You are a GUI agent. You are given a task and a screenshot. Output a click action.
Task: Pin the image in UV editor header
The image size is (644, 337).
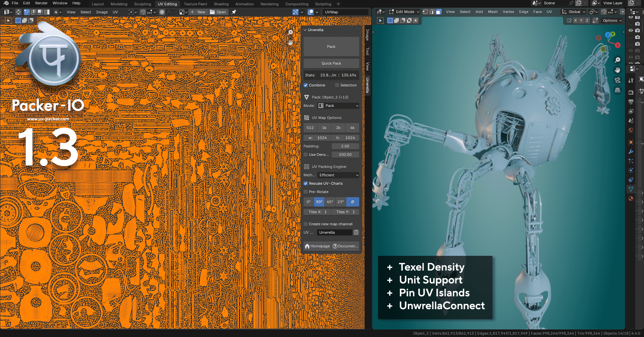tap(234, 12)
